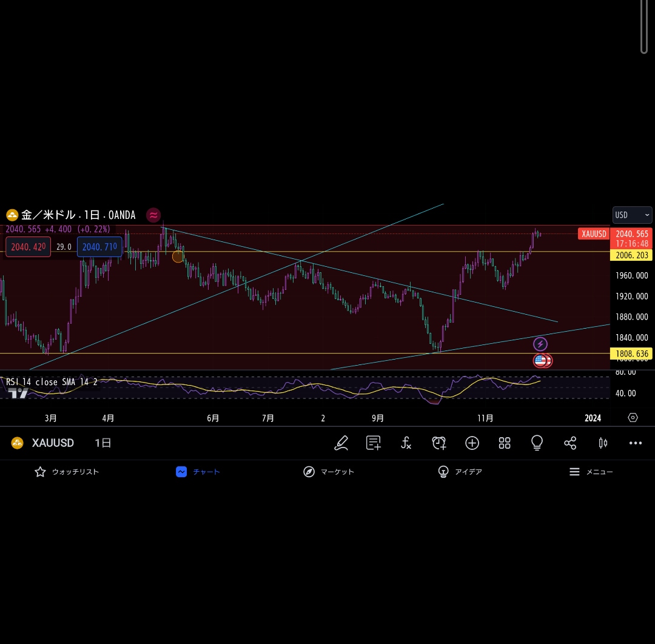This screenshot has height=644, width=655.
Task: Tap the current price 2040.565 axis label
Action: pos(631,234)
